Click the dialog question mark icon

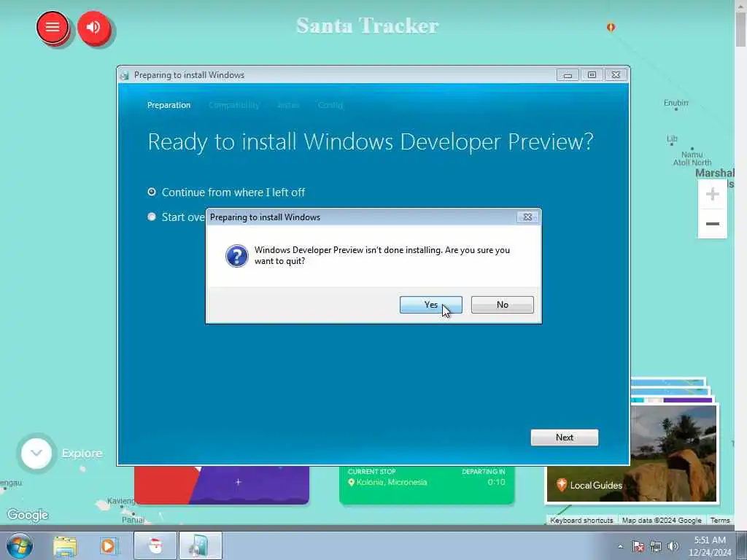[x=237, y=256]
